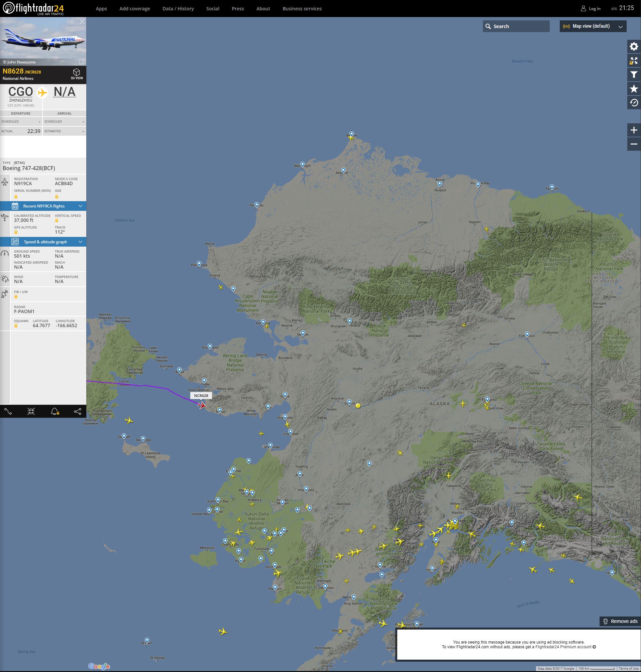
Task: Click the actual departure time 22:39
Action: point(34,131)
